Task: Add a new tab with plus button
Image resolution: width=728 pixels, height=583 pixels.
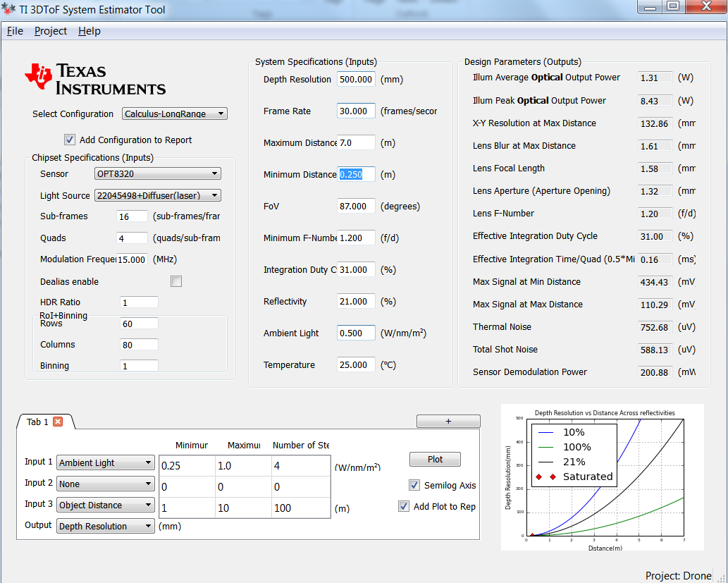Action: 448,422
